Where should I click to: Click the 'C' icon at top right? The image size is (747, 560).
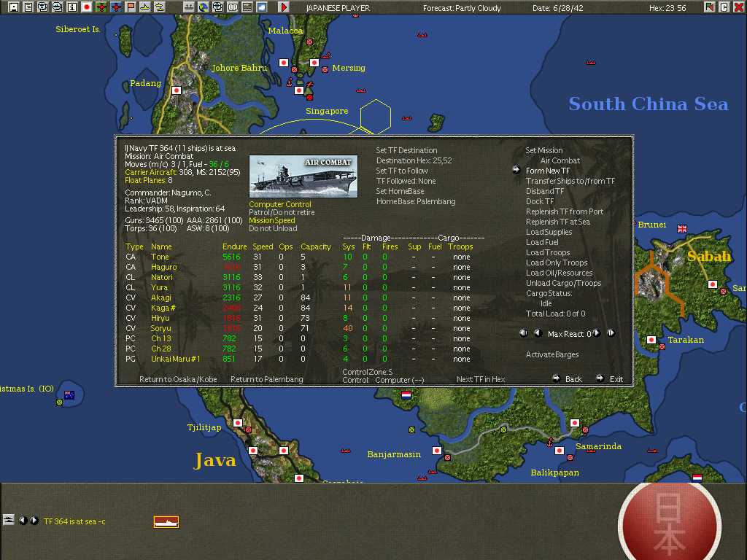coord(724,7)
